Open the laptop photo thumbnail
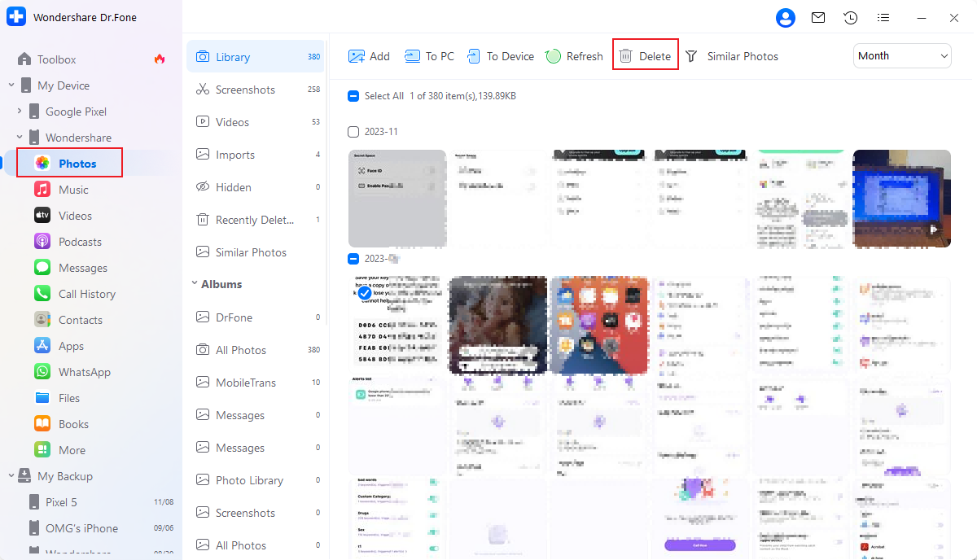Screen dimensions: 977x560 [901, 199]
